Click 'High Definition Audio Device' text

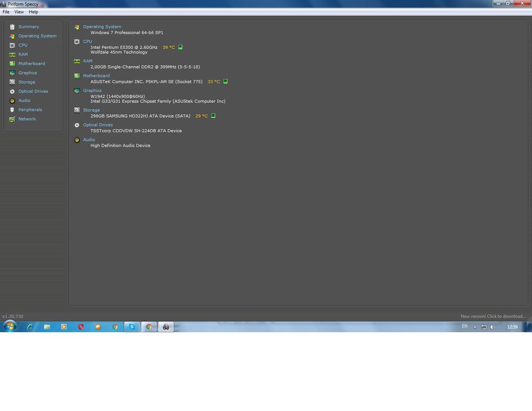(120, 145)
